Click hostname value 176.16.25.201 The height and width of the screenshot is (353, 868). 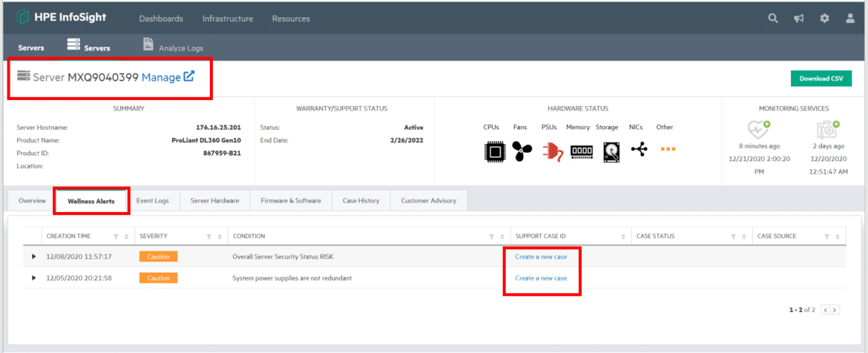coord(219,128)
